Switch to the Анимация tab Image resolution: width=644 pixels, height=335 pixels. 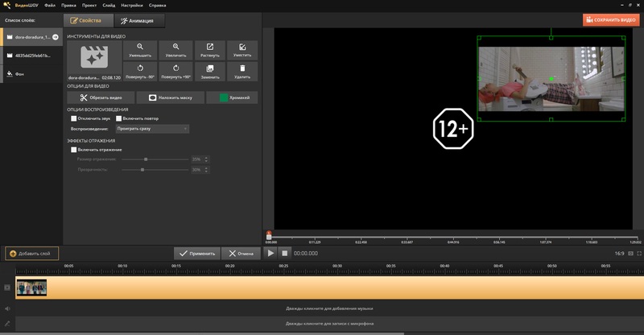140,20
